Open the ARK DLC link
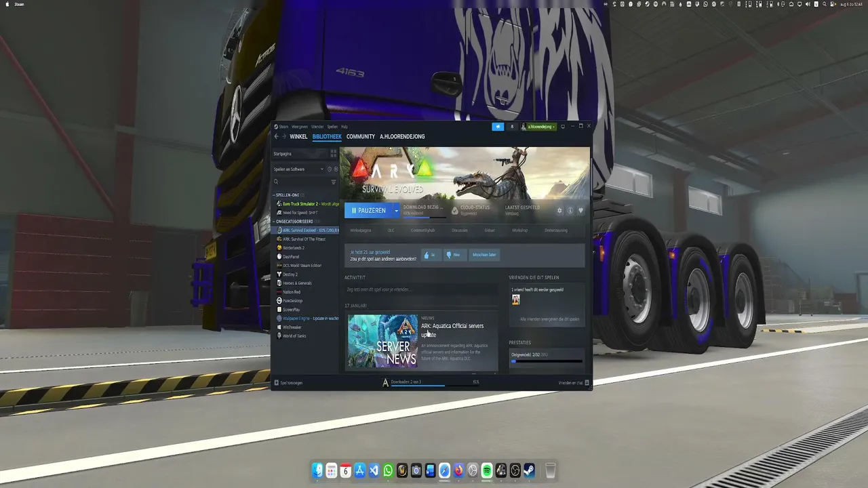This screenshot has height=488, width=868. [x=391, y=230]
